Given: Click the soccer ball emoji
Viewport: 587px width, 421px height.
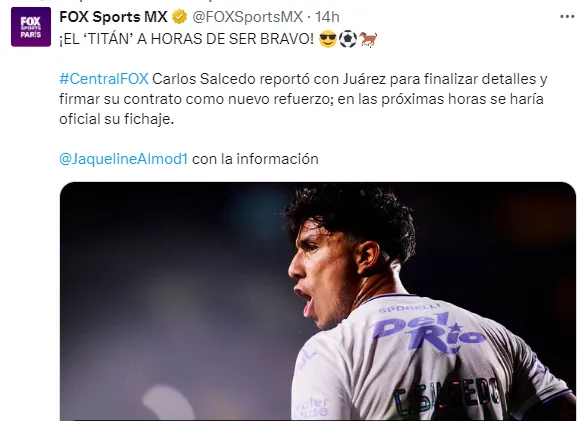Looking at the screenshot, I should pyautogui.click(x=348, y=39).
